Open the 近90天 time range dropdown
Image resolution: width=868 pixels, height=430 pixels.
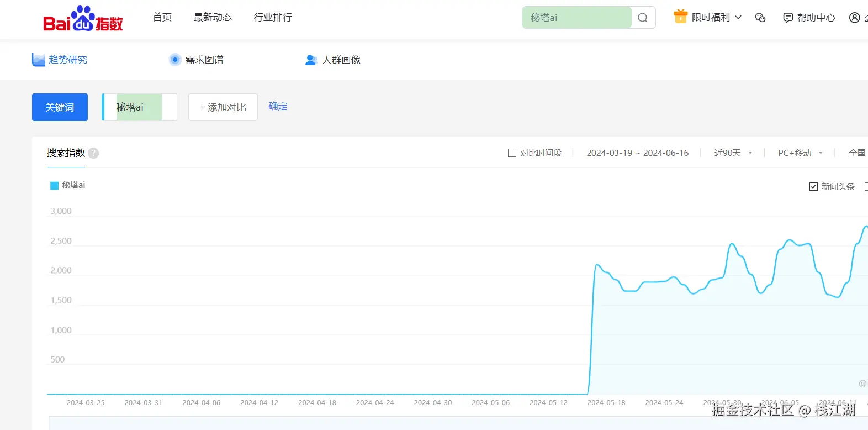pyautogui.click(x=733, y=153)
